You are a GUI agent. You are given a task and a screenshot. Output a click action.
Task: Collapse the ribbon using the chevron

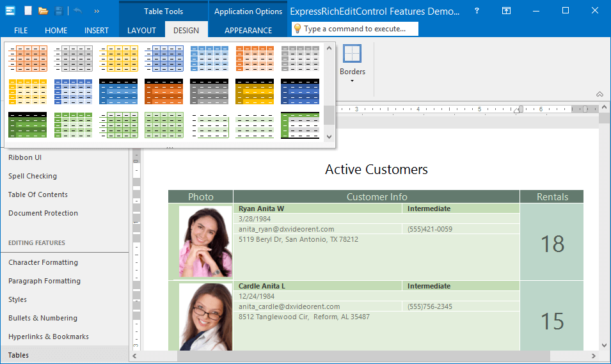point(599,94)
